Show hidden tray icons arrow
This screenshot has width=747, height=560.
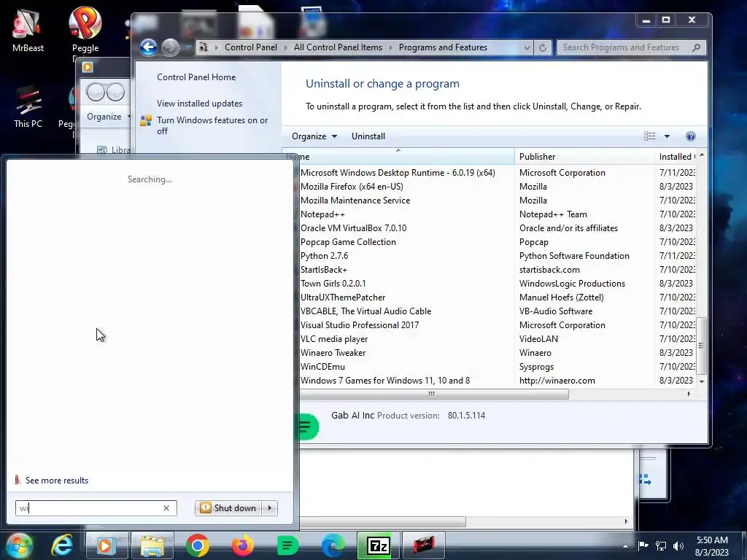pyautogui.click(x=625, y=546)
